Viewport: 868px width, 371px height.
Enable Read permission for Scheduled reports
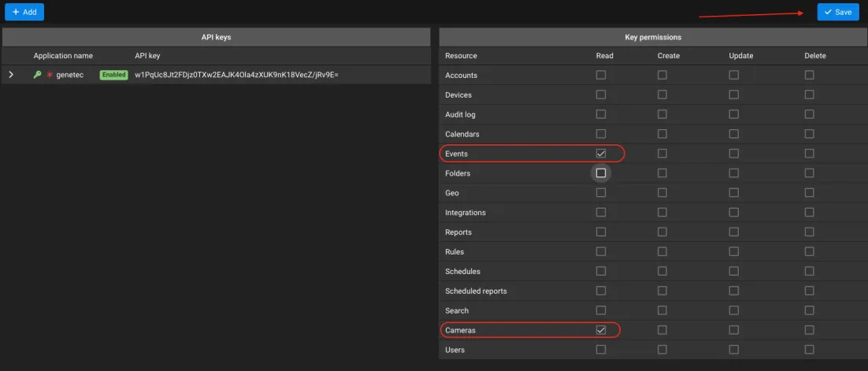(601, 291)
